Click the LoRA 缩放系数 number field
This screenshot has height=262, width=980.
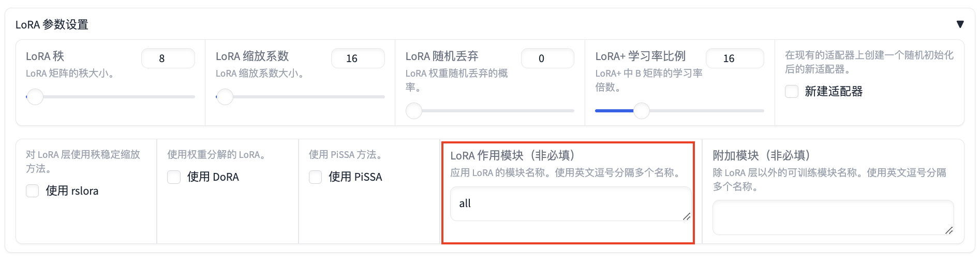click(358, 59)
